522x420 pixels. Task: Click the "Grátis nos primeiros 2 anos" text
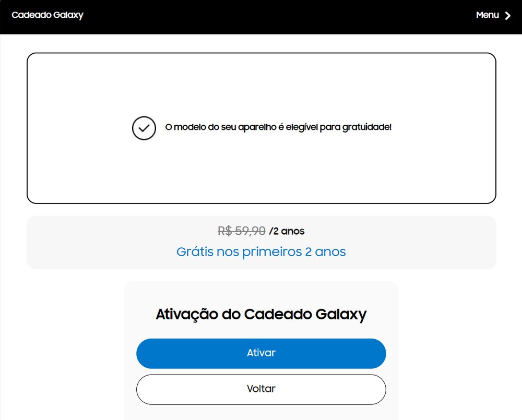tap(261, 252)
